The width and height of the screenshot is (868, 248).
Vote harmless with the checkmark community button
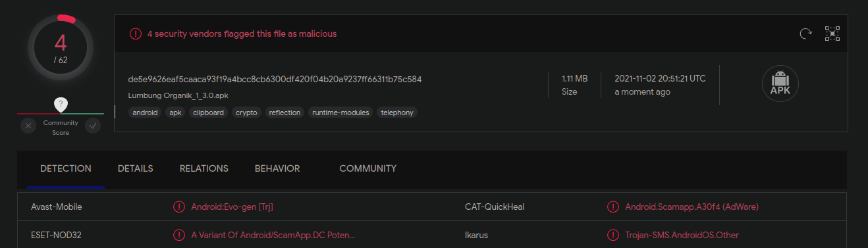[x=93, y=126]
